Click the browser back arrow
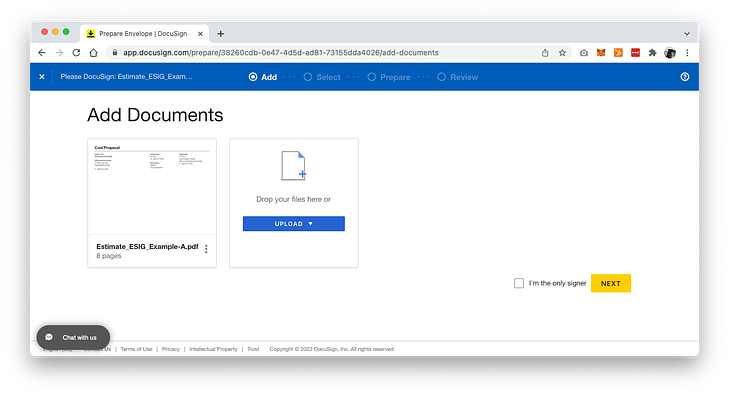 tap(42, 53)
